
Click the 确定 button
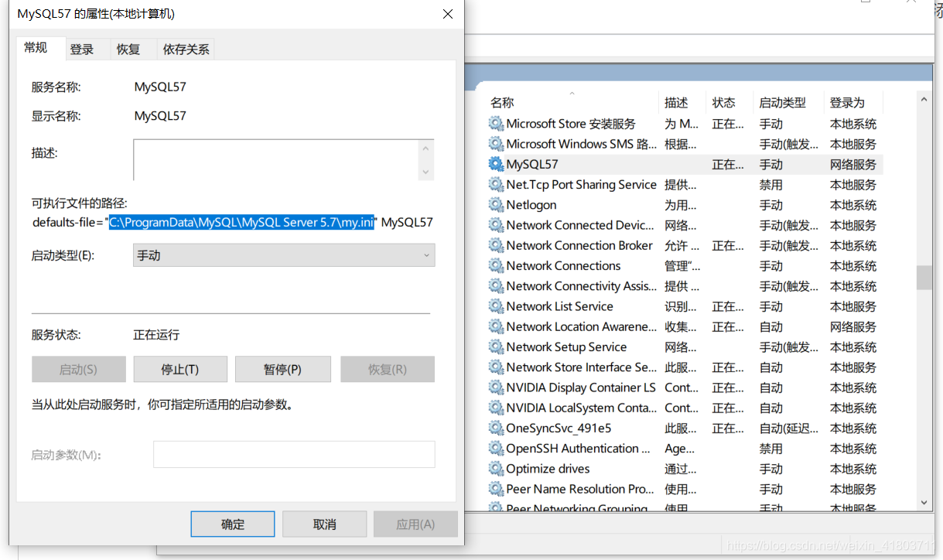coord(233,524)
